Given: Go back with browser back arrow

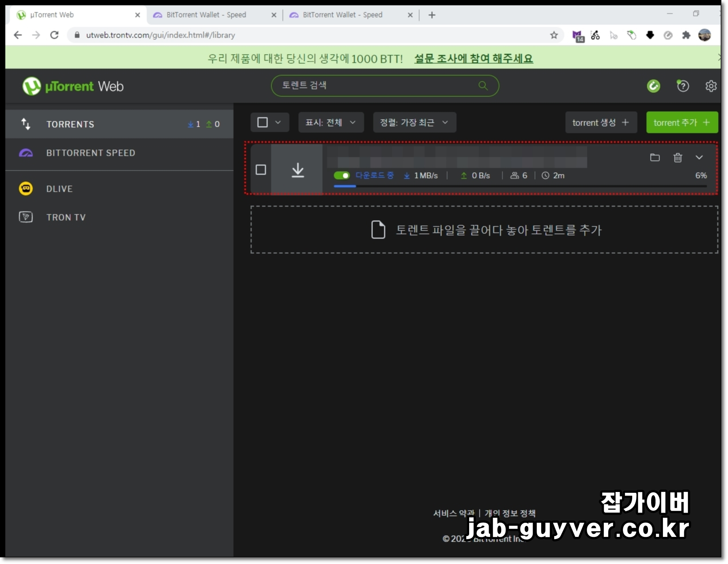Looking at the screenshot, I should pos(18,35).
